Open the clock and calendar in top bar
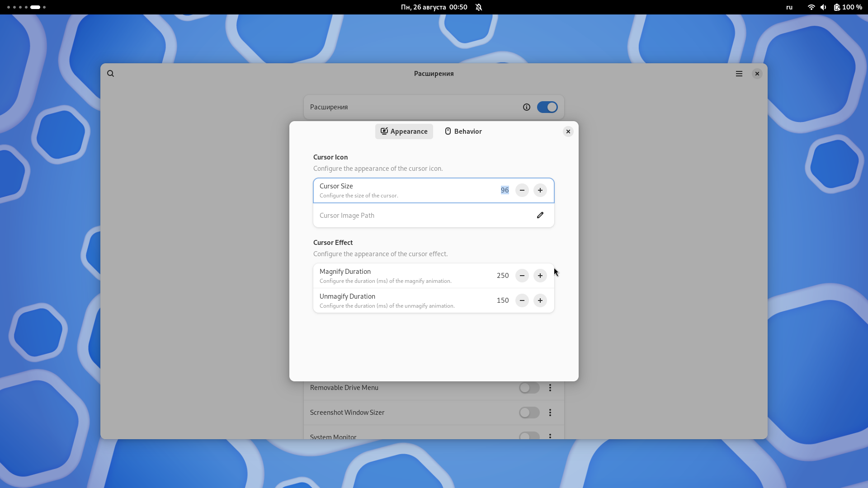868x488 pixels. pyautogui.click(x=434, y=7)
